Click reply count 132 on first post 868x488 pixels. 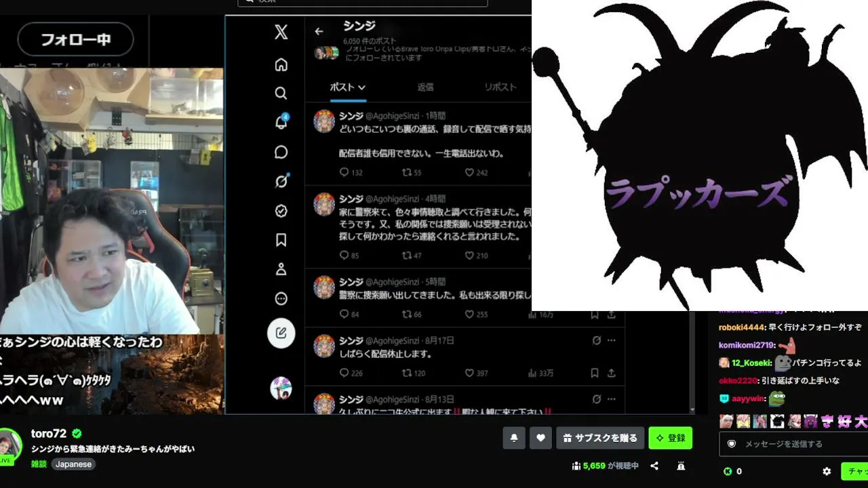pyautogui.click(x=351, y=173)
